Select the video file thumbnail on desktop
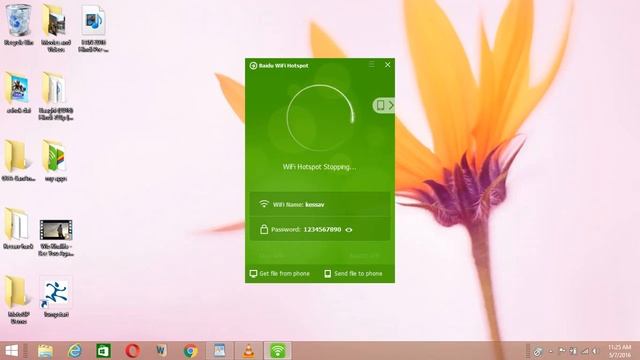 coord(56,238)
